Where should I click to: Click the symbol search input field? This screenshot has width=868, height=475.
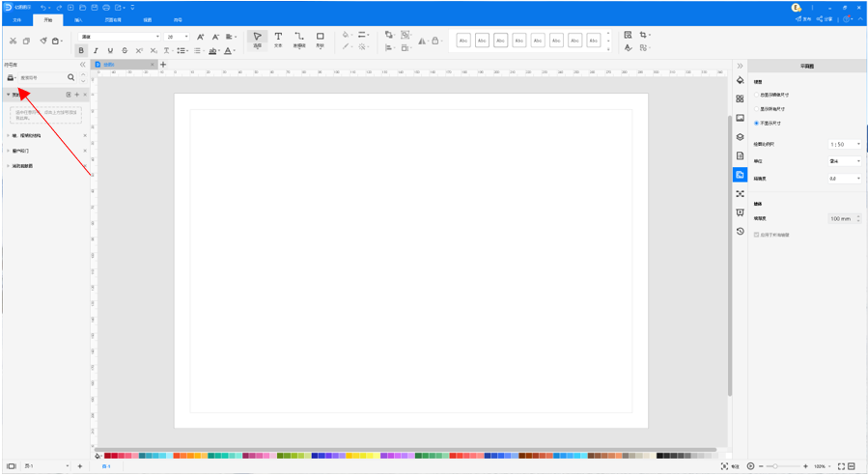click(41, 77)
